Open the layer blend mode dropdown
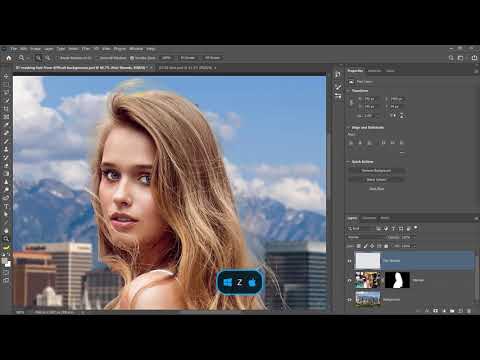 click(x=366, y=237)
